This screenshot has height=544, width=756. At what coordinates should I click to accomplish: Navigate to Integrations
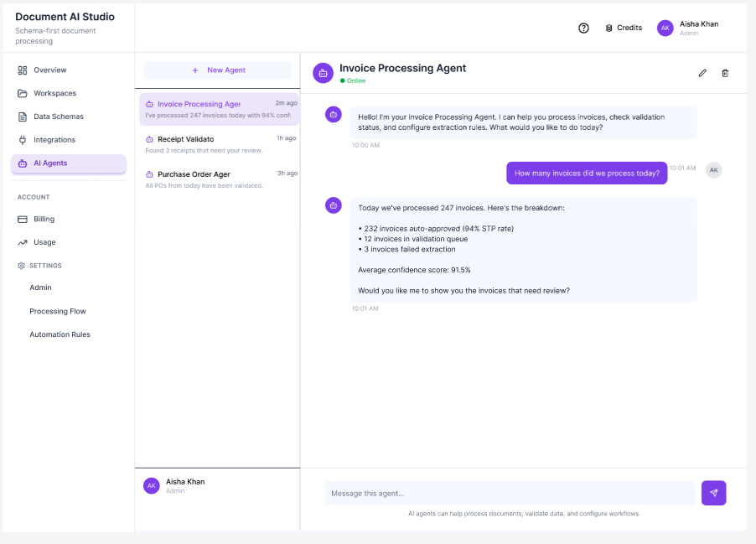click(x=69, y=140)
